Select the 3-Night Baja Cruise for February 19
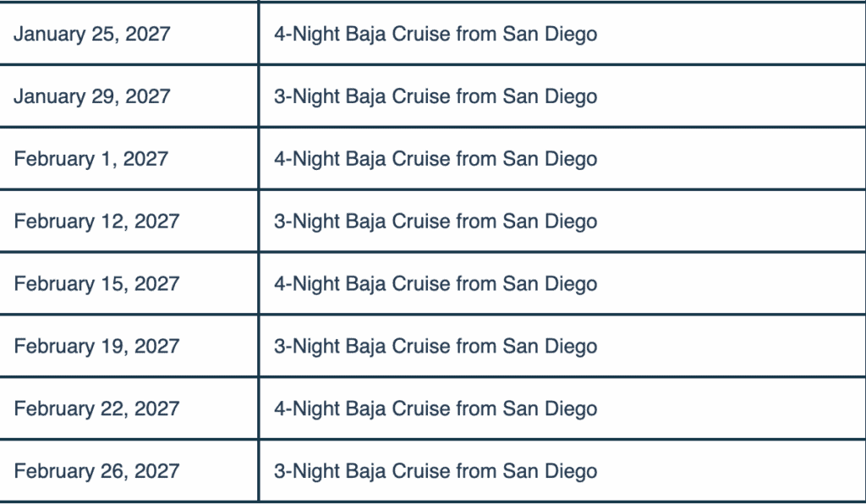The height and width of the screenshot is (504, 866). (435, 347)
